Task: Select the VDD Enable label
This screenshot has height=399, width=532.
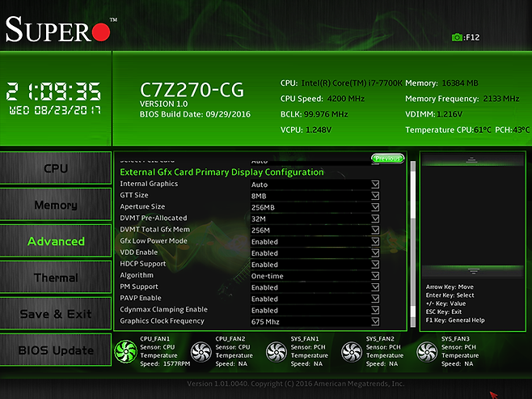Action: 139,253
